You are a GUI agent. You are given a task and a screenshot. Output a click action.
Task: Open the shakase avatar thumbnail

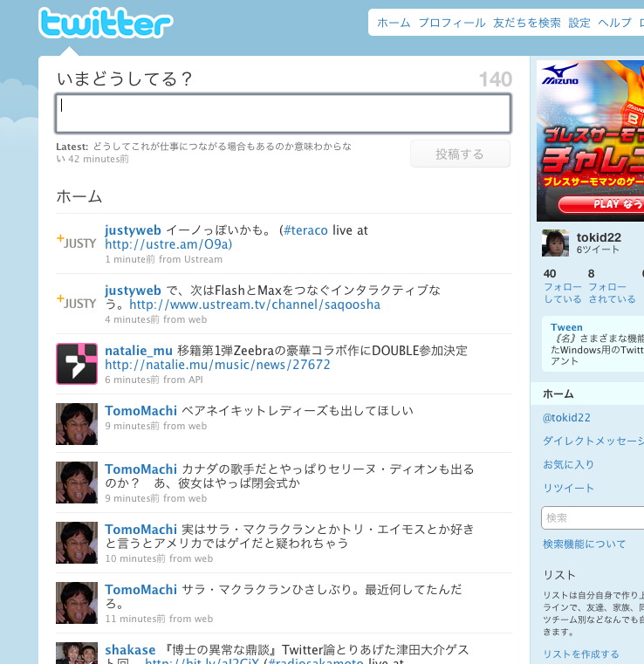77,653
